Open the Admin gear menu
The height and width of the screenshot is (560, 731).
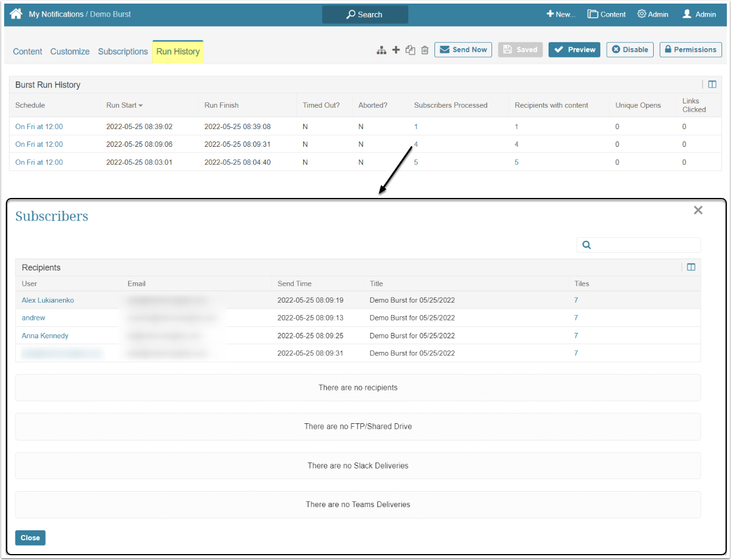653,14
